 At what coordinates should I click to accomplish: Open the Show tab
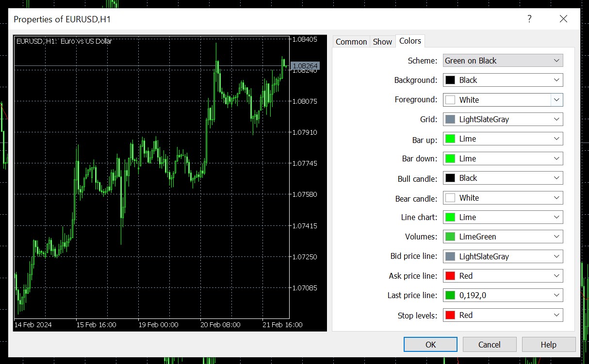(x=382, y=42)
